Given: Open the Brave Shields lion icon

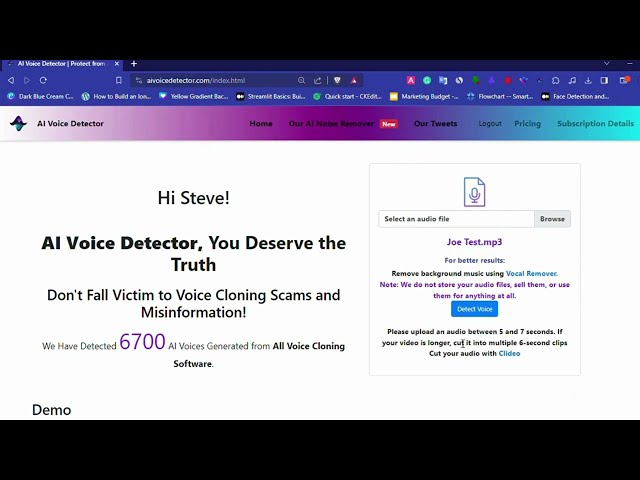Looking at the screenshot, I should click(337, 80).
